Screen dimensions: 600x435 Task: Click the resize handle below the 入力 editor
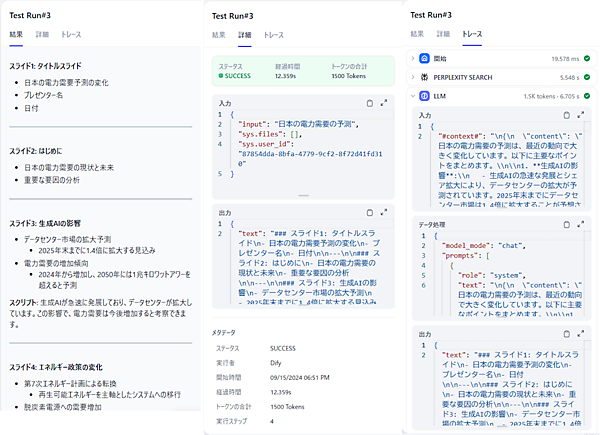click(301, 196)
